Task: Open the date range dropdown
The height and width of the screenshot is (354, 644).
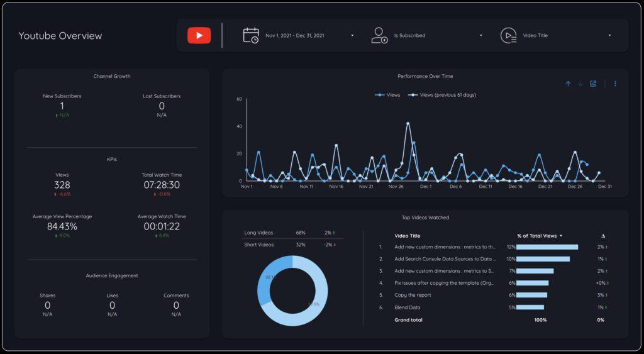Action: click(352, 35)
